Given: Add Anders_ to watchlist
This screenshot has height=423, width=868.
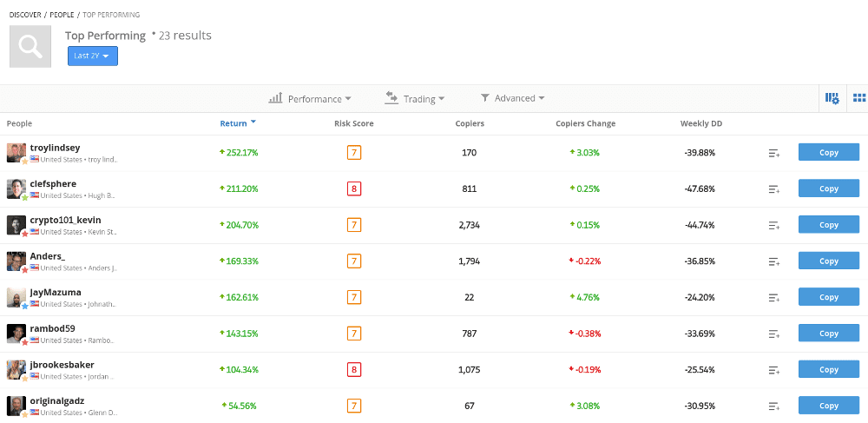Looking at the screenshot, I should tap(774, 262).
